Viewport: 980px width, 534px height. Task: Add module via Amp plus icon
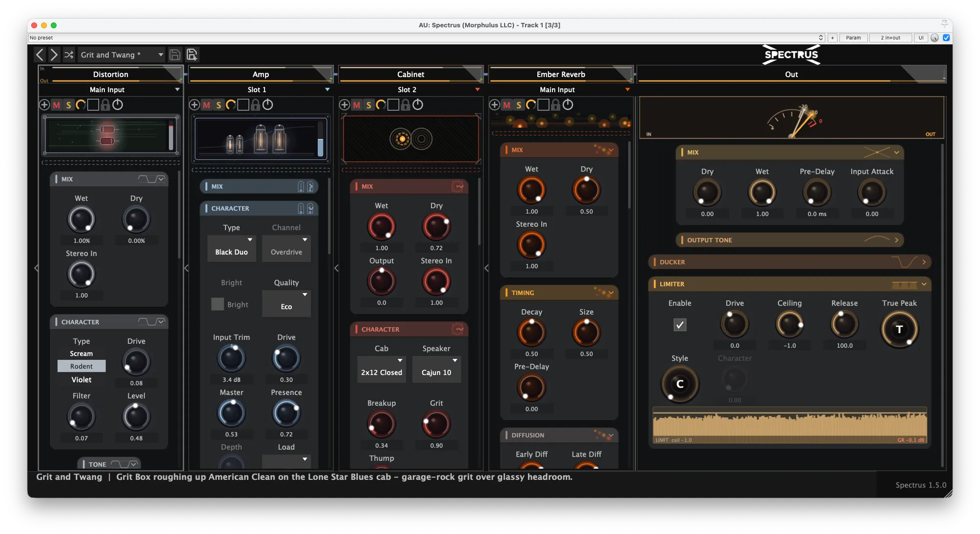click(x=194, y=105)
